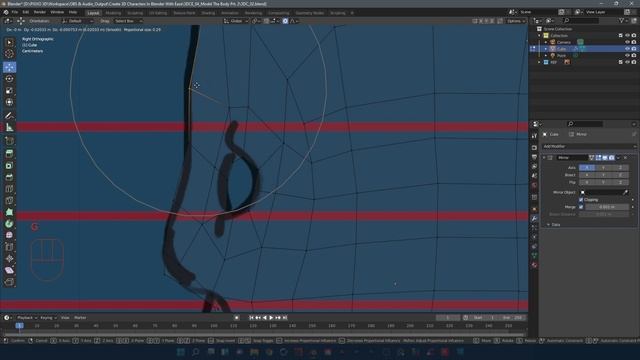Select the Edge Slide tool
This screenshot has height=360, width=640.
pyautogui.click(x=9, y=247)
